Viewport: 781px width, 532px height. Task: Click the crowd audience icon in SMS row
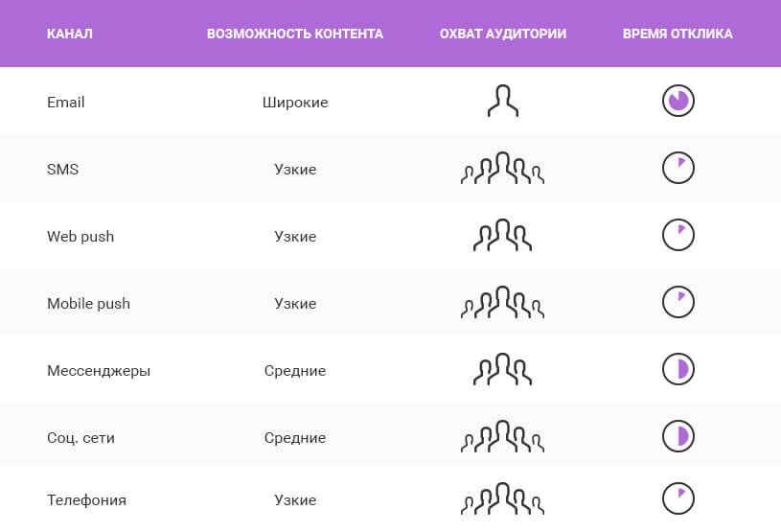502,168
